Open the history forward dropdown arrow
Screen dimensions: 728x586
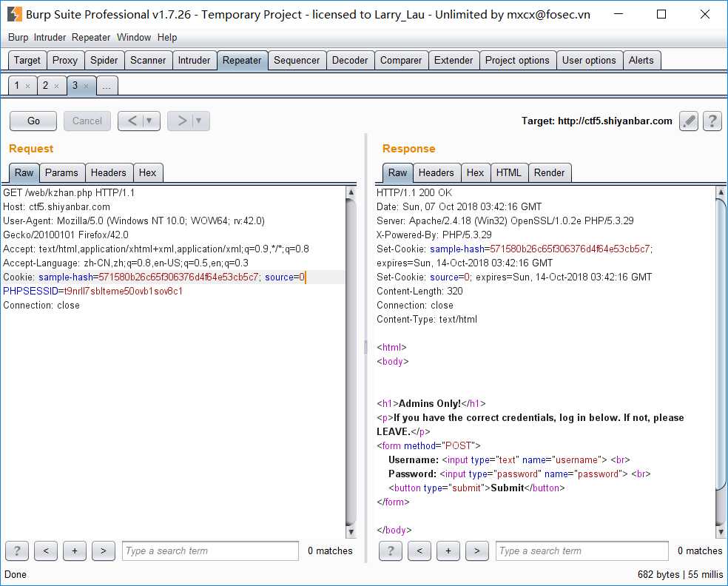pyautogui.click(x=199, y=121)
